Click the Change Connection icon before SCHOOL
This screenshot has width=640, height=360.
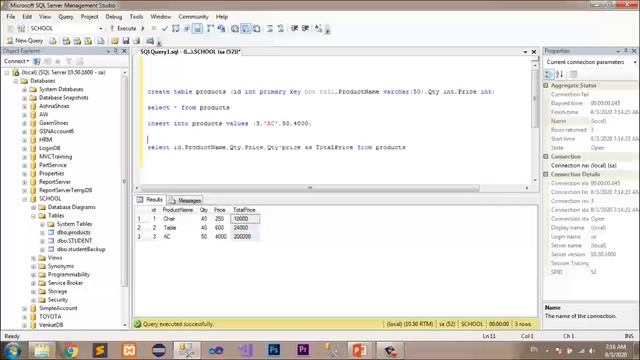21,29
